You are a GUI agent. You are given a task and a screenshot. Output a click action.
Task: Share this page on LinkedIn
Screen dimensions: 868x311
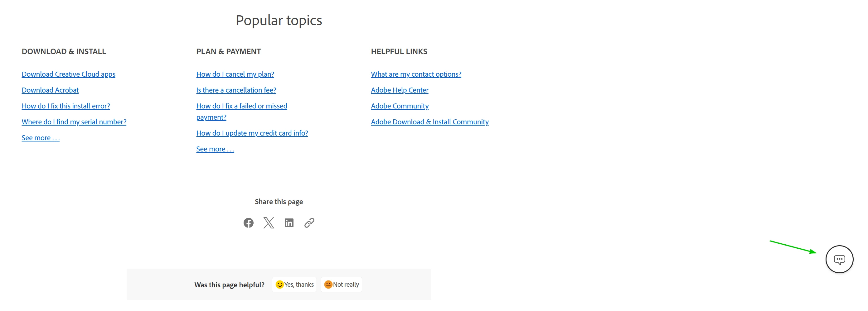coord(289,223)
